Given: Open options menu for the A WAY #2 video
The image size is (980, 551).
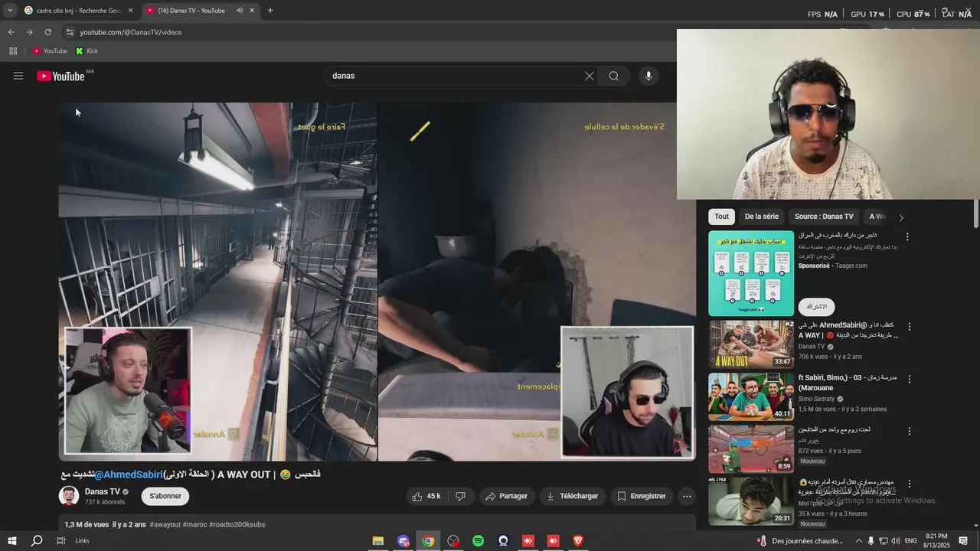Looking at the screenshot, I should pyautogui.click(x=910, y=327).
